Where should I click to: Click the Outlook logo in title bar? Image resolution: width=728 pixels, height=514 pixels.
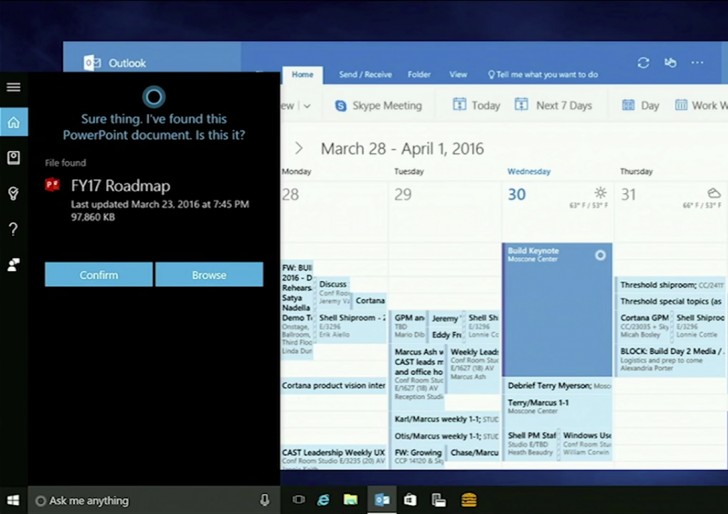pyautogui.click(x=92, y=63)
